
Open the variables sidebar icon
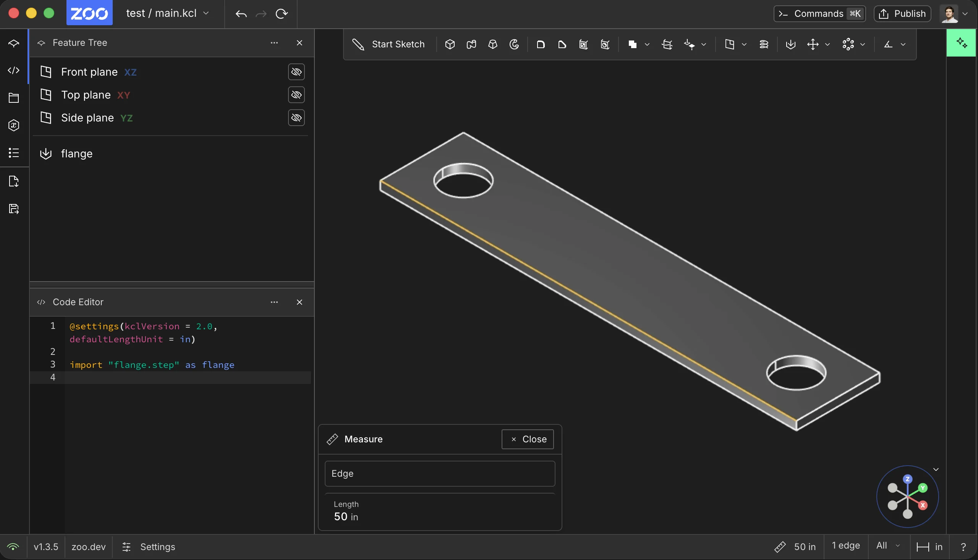(x=14, y=125)
